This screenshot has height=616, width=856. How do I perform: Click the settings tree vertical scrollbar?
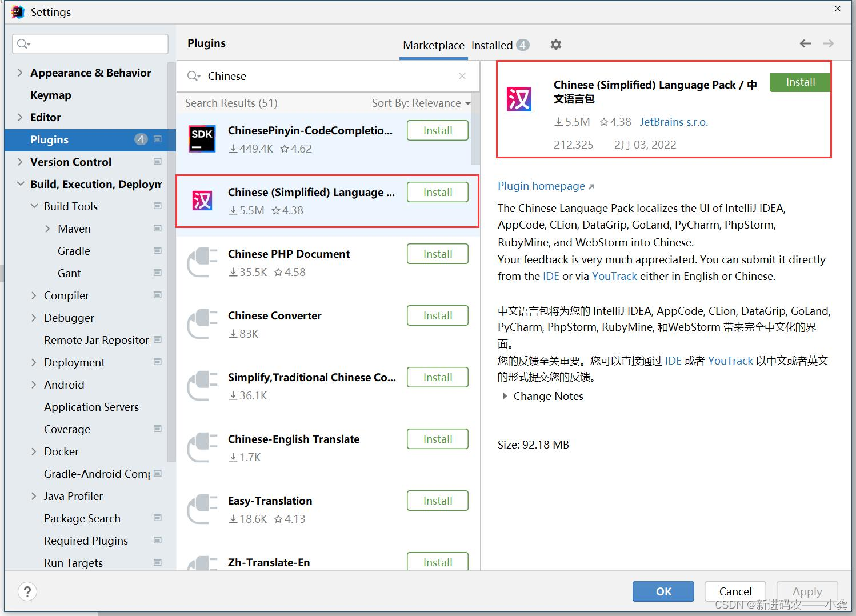coord(171,263)
